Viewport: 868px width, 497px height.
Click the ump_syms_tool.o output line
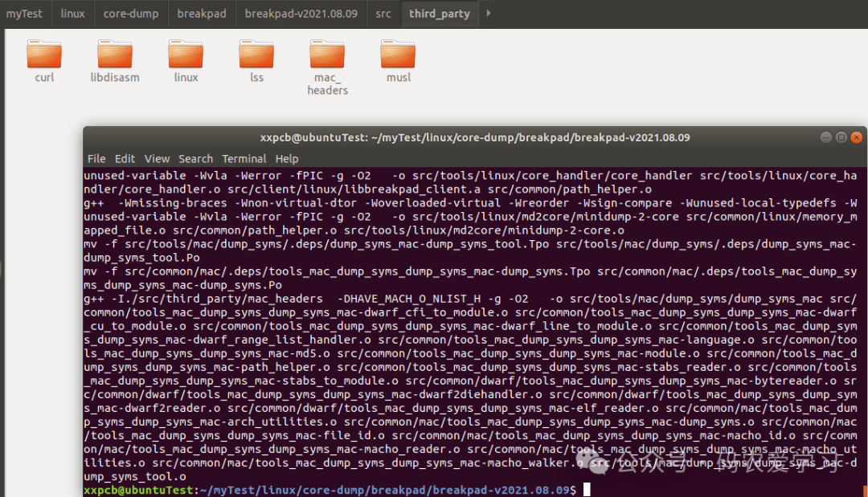(x=135, y=476)
